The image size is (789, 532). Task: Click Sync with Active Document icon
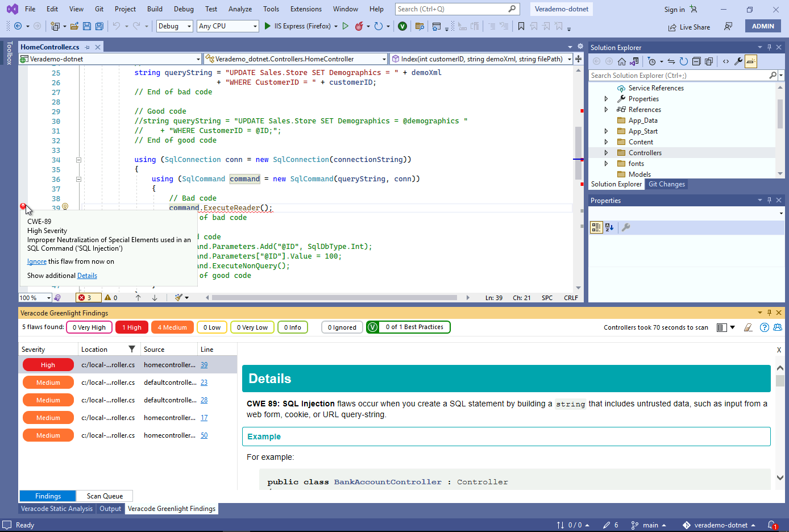(x=671, y=61)
